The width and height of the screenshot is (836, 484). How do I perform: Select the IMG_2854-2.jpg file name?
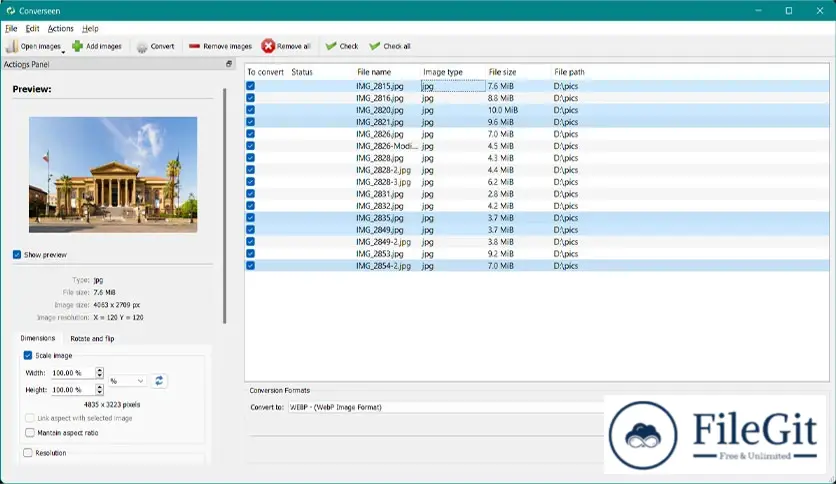click(383, 266)
